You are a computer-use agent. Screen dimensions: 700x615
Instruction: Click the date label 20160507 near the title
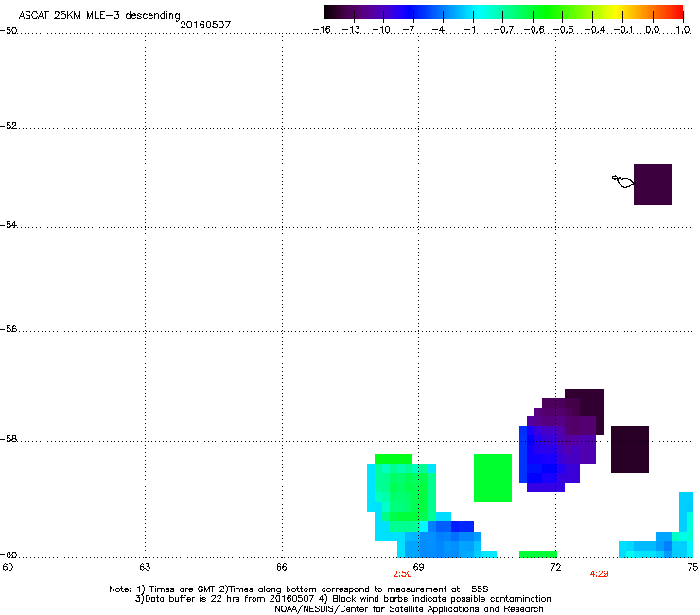pyautogui.click(x=205, y=25)
